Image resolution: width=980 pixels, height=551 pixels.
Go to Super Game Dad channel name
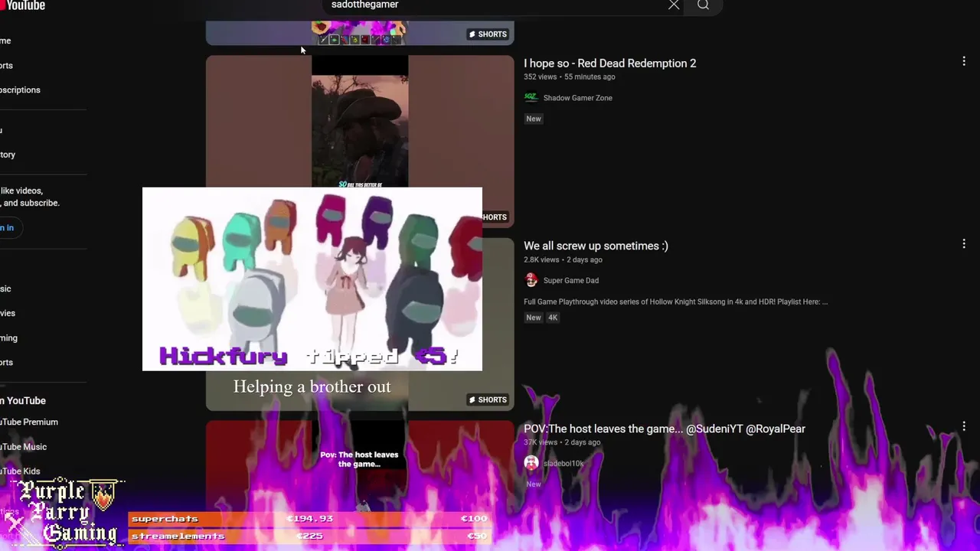[570, 281]
